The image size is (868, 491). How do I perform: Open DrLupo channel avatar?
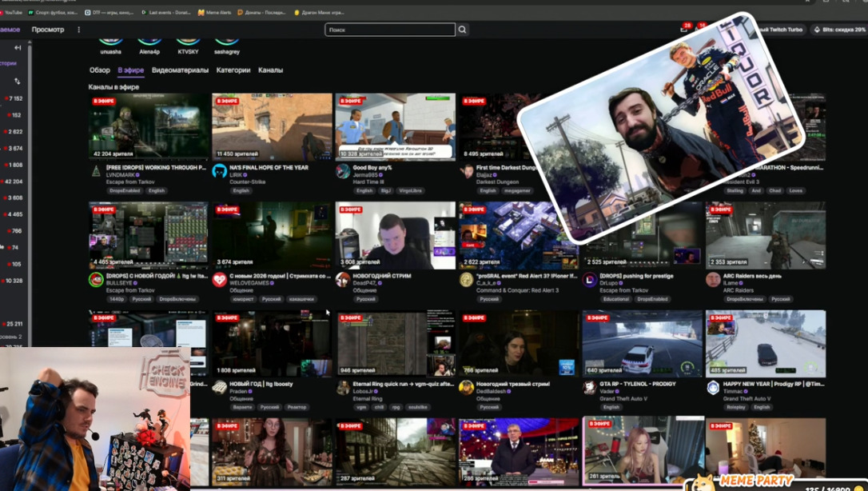tap(590, 280)
